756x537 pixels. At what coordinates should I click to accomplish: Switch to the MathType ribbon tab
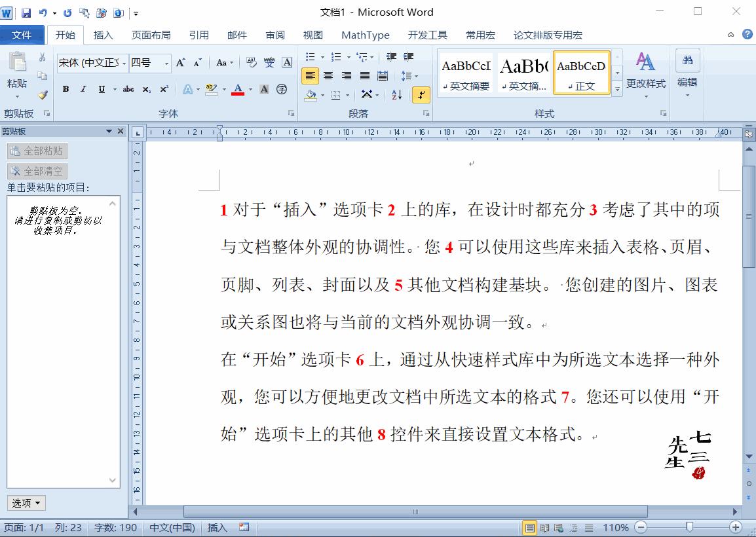click(364, 35)
